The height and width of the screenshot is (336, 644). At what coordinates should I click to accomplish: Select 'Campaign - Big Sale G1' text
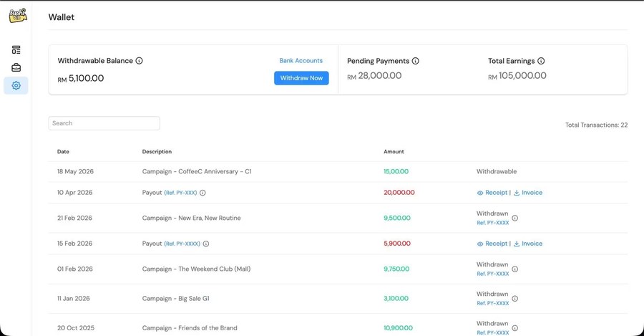click(176, 299)
